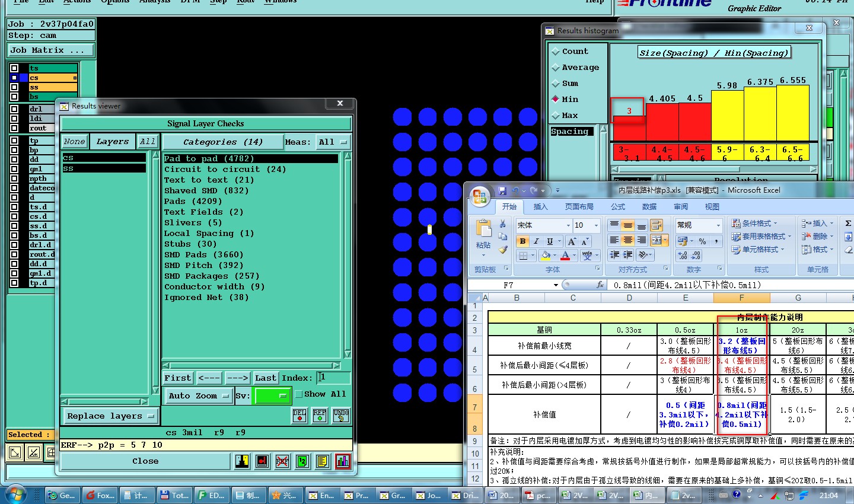Open Sv green color dropdown
The height and width of the screenshot is (504, 854).
point(272,395)
